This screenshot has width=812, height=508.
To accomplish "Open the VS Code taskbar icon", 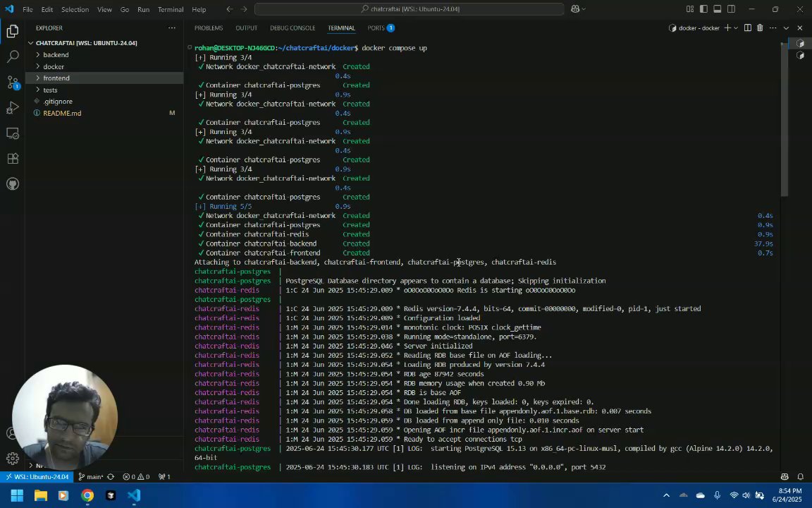I will (x=134, y=495).
